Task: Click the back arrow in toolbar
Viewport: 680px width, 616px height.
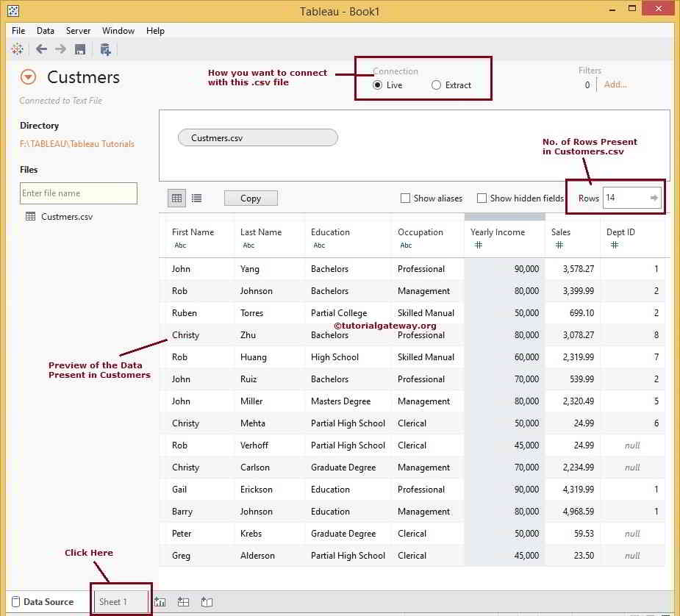Action: click(41, 49)
